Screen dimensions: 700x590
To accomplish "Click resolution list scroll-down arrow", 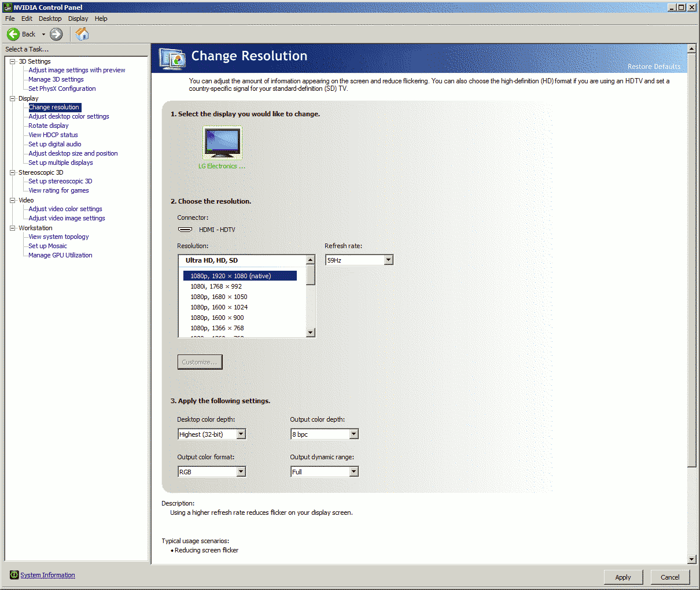I will point(311,332).
